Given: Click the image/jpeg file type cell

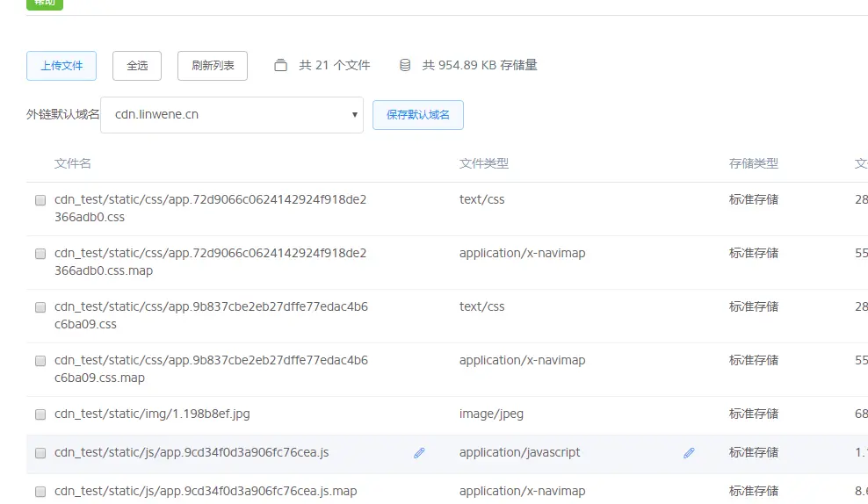Looking at the screenshot, I should pyautogui.click(x=491, y=414).
